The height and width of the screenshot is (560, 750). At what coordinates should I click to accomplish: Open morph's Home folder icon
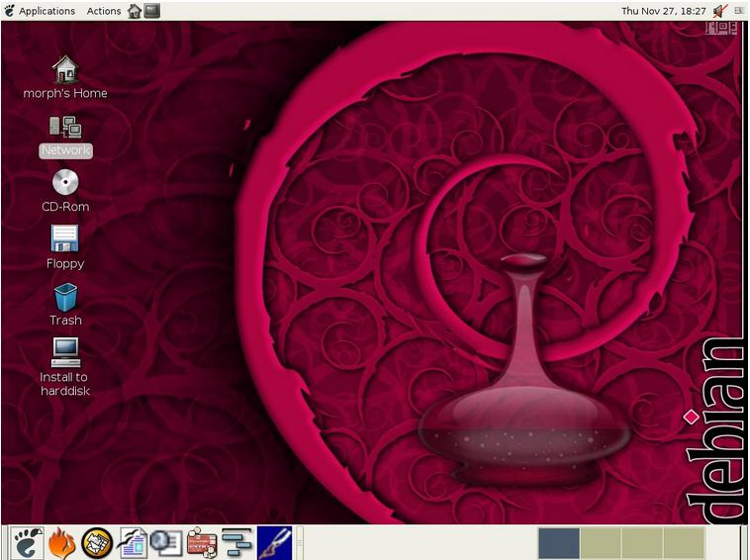65,69
